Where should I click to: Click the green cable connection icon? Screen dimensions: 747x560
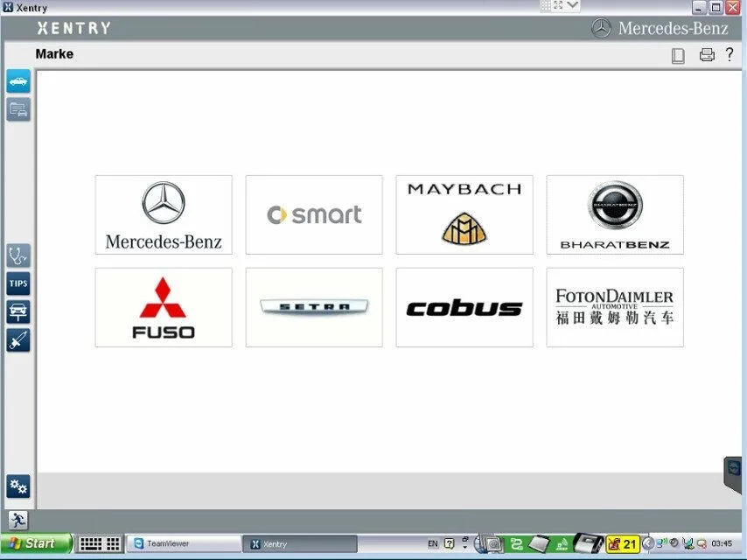[x=516, y=543]
